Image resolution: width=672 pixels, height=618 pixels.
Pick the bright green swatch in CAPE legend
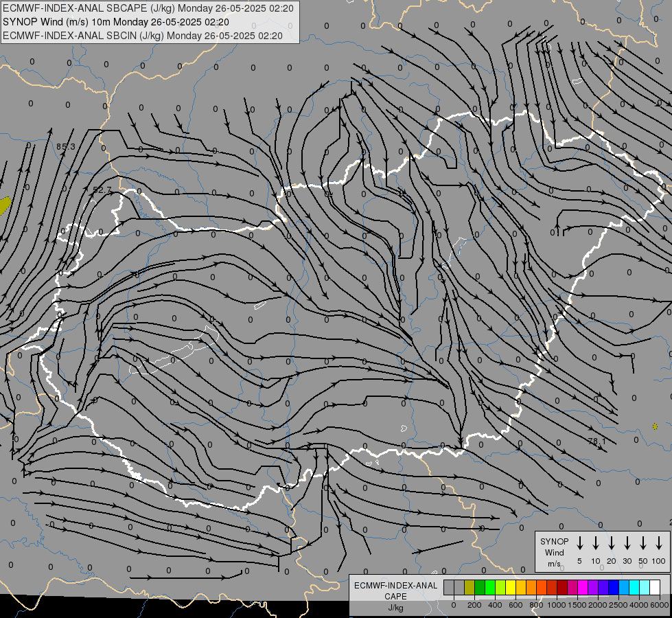(490, 587)
